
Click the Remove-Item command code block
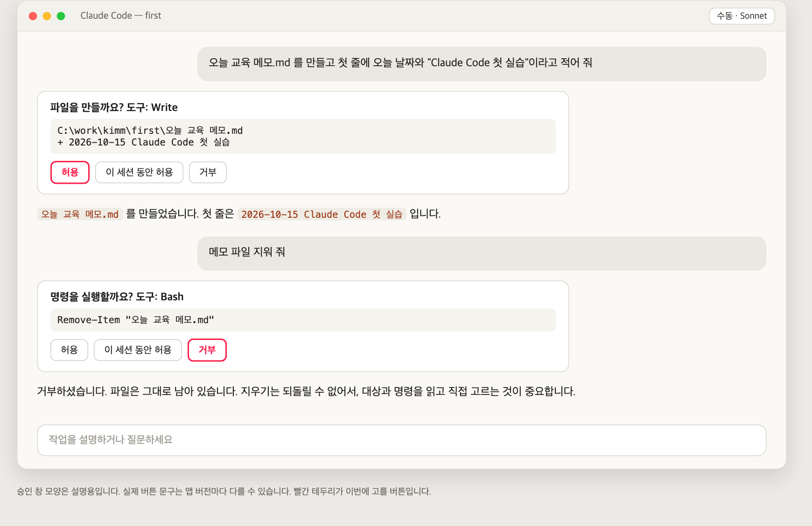(303, 320)
